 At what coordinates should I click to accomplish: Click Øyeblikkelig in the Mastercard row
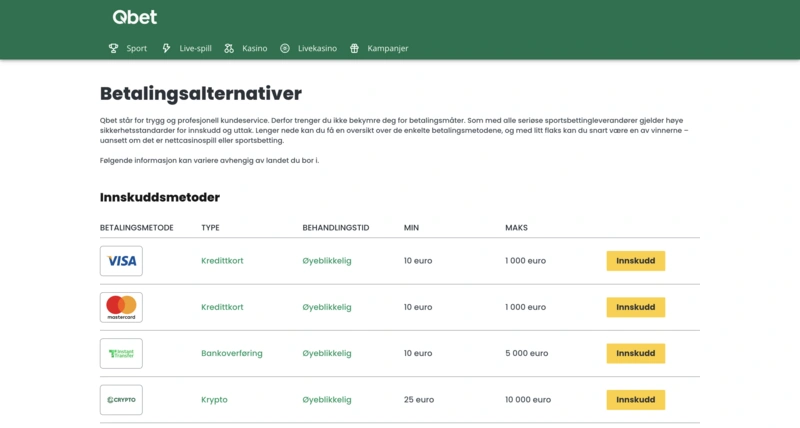pyautogui.click(x=327, y=307)
